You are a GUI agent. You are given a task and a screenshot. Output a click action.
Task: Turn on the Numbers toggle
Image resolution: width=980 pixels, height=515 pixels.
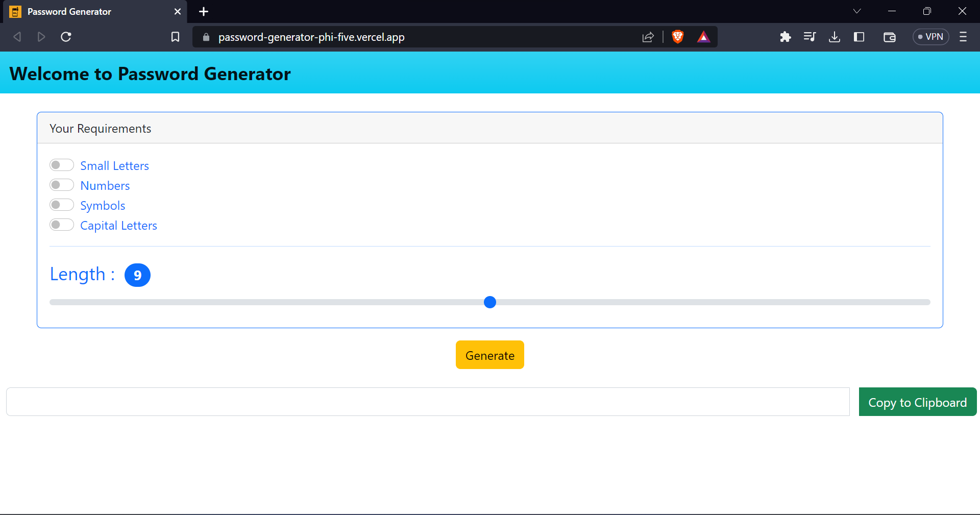click(x=62, y=185)
